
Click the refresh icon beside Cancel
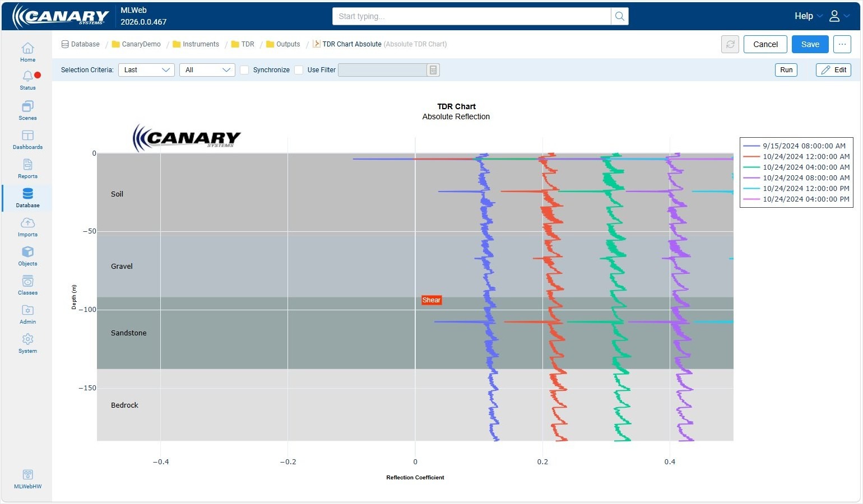730,44
